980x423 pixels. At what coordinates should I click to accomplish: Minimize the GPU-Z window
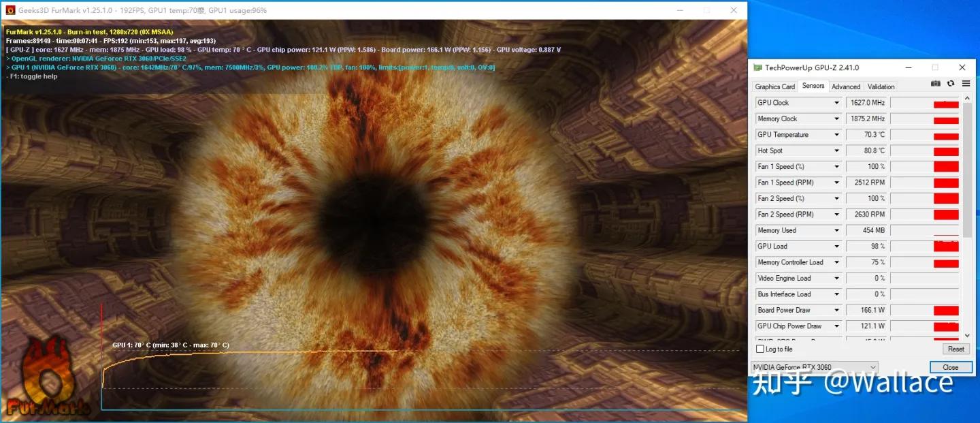pos(908,67)
